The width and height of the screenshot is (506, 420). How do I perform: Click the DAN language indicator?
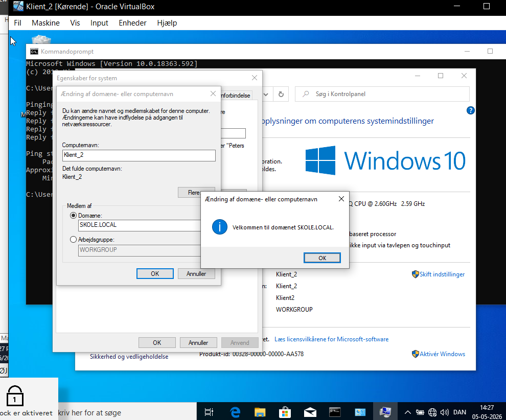[459, 412]
